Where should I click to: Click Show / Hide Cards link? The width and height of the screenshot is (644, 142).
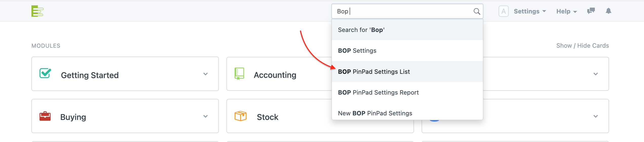582,46
